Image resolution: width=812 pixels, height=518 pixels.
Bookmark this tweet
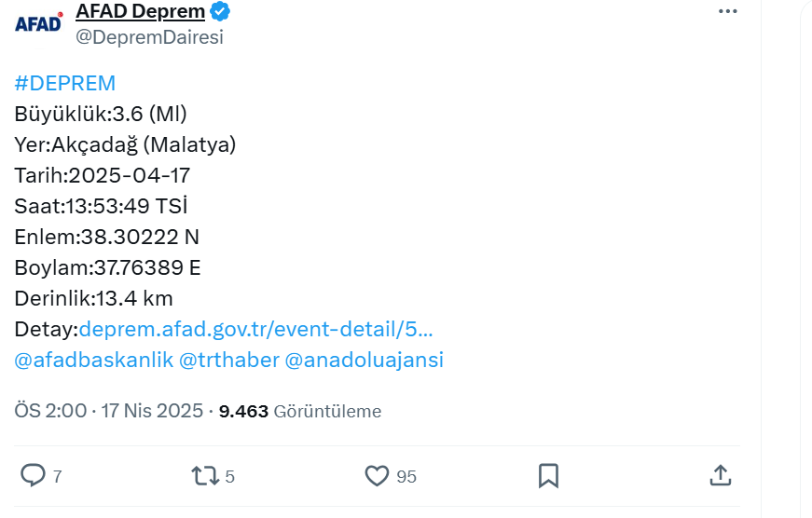(x=548, y=475)
